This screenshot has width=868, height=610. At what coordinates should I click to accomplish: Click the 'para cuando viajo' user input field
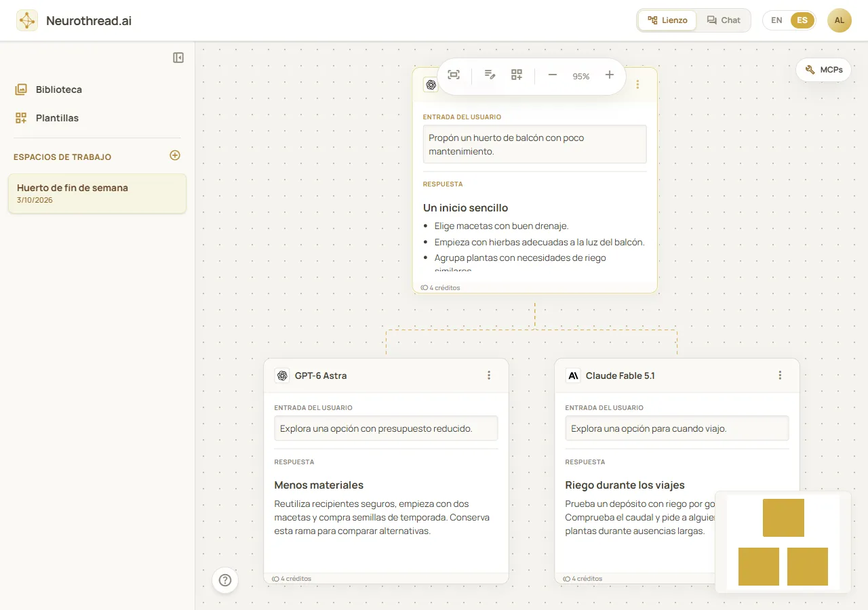pyautogui.click(x=677, y=428)
